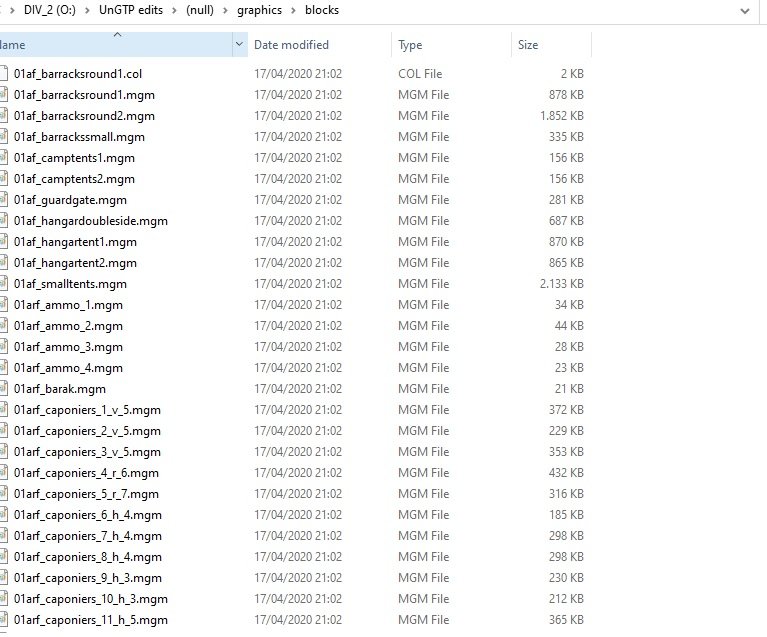
Task: Select file name 01arf_caponiers_10_h_3.mgm
Action: (90, 599)
